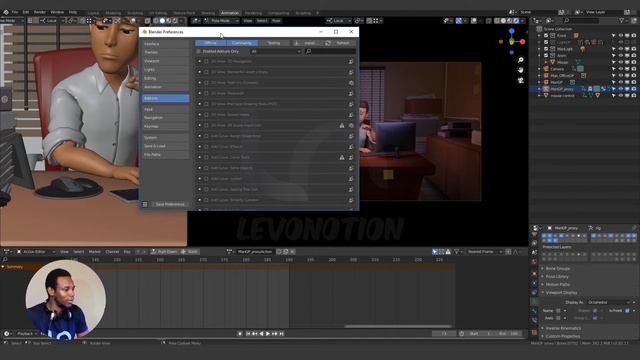Enable the Add Curve: Sapling Tree Gen checkbox

(x=206, y=189)
